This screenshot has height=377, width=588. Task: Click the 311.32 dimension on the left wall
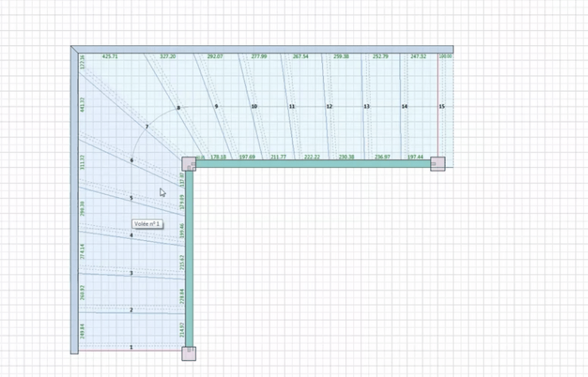(x=83, y=162)
